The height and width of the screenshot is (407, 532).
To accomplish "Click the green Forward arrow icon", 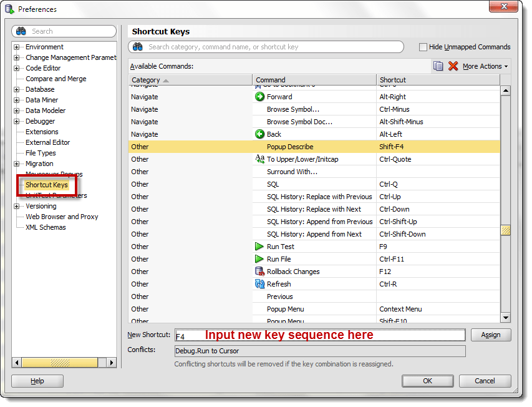I will (259, 97).
